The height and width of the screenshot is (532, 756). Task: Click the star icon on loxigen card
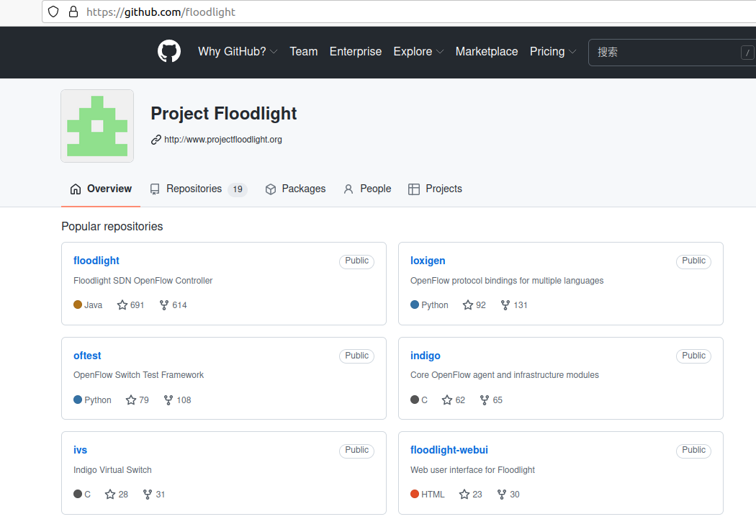[468, 305]
